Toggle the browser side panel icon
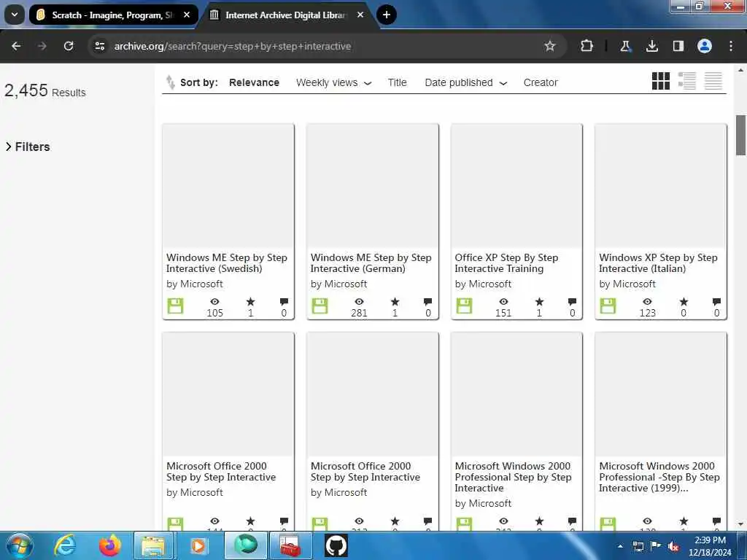Viewport: 747px width, 560px height. (x=678, y=46)
